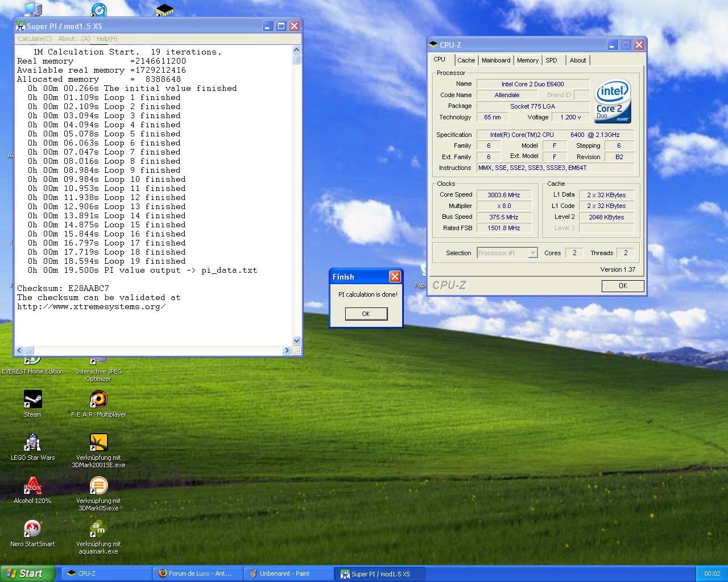The width and height of the screenshot is (728, 582).
Task: Click the Level 2 cache value 2048 KBytes
Action: click(606, 217)
